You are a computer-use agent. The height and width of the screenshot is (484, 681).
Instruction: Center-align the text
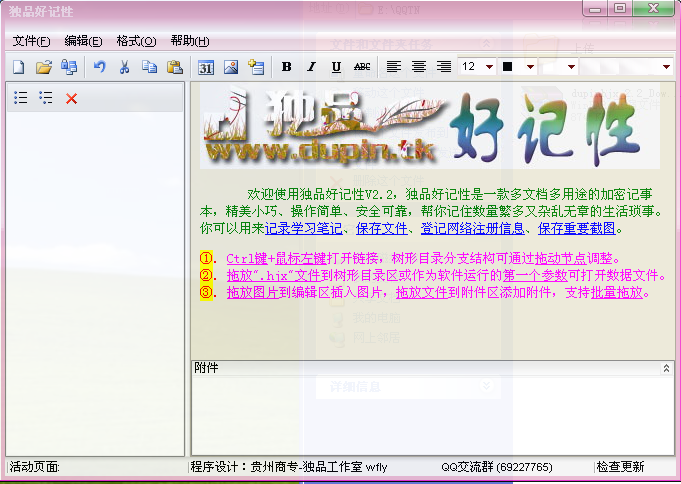[x=419, y=66]
